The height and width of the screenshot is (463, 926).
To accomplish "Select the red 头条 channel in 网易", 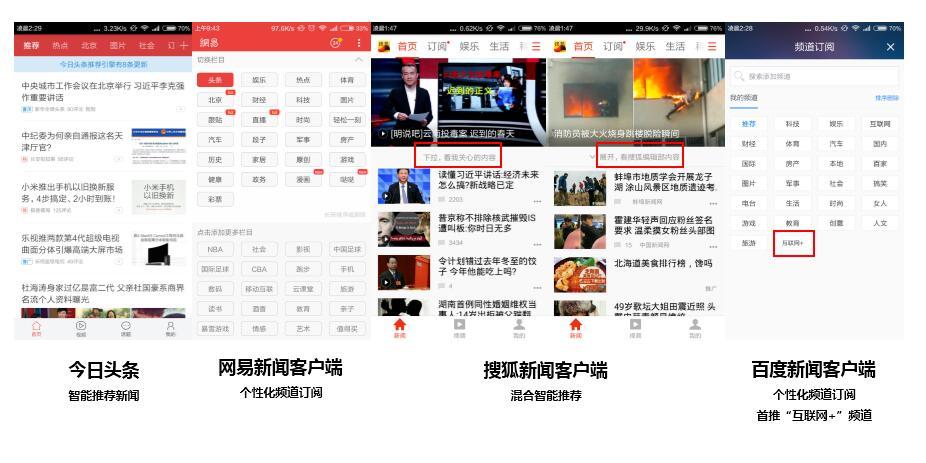I will pyautogui.click(x=215, y=80).
